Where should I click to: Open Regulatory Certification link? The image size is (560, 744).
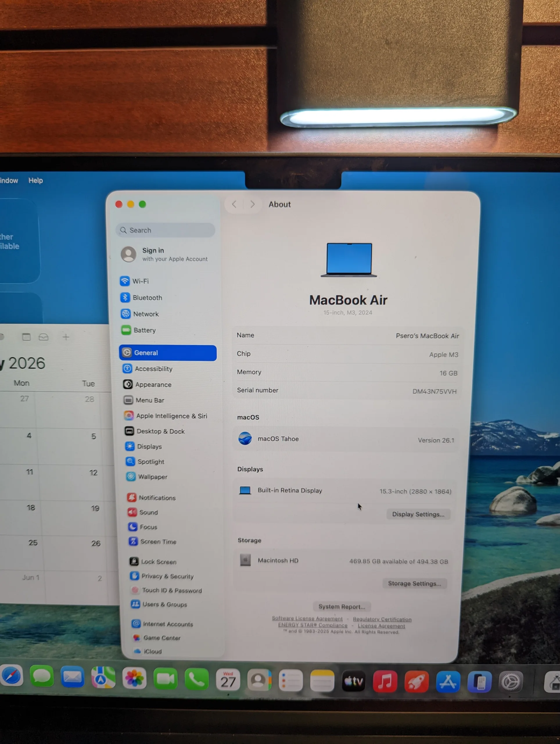click(x=382, y=619)
